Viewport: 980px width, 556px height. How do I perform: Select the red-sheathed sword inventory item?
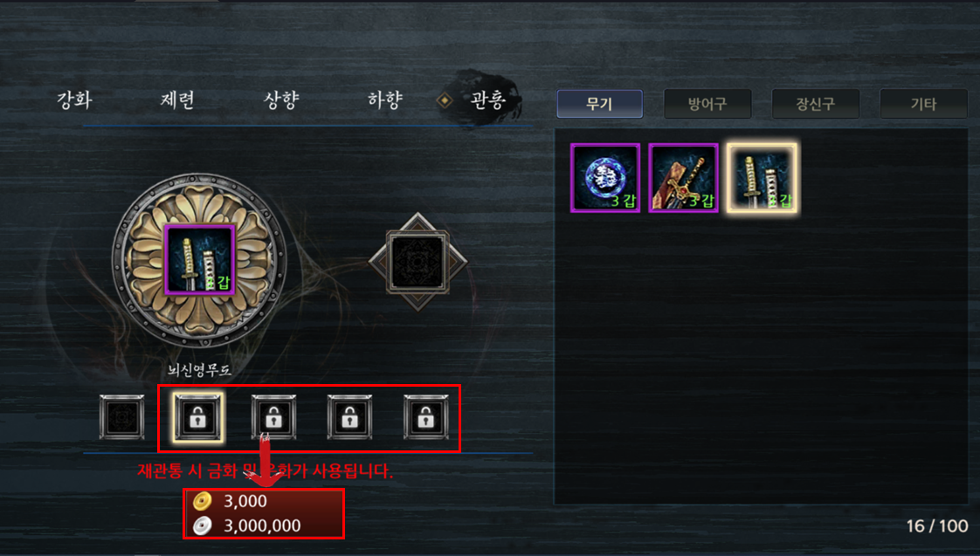pos(683,178)
